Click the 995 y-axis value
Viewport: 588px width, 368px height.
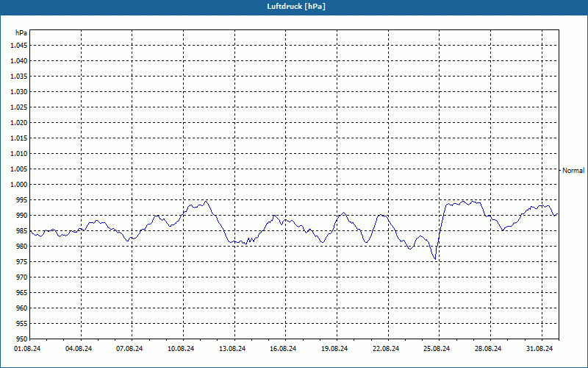pos(22,199)
